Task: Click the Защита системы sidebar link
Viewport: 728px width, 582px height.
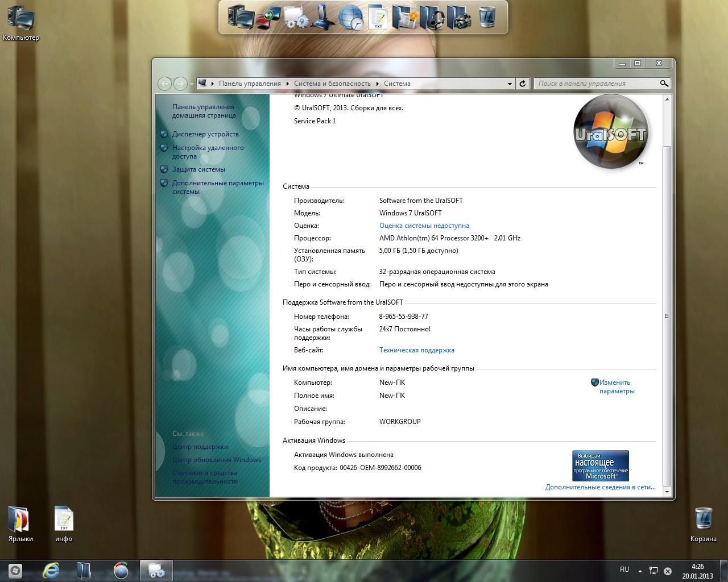Action: pyautogui.click(x=198, y=169)
